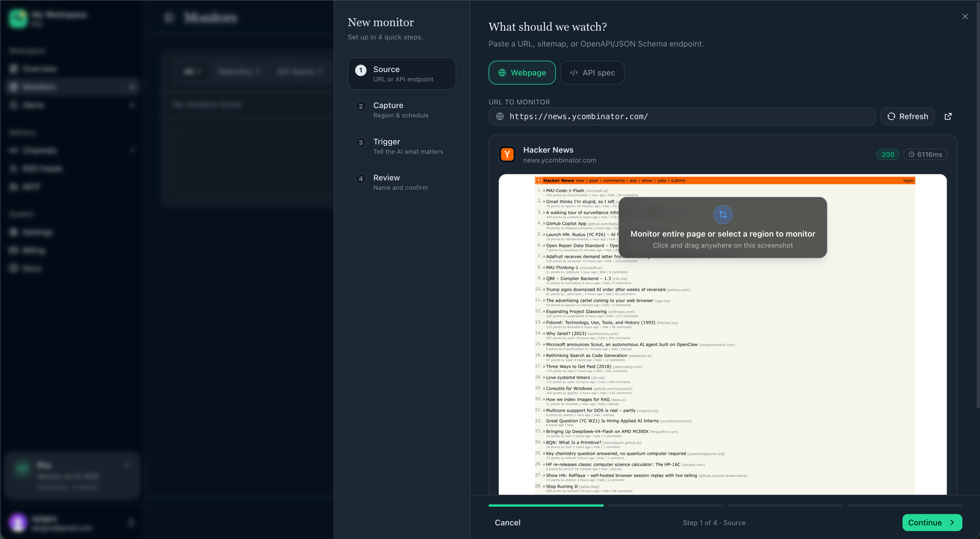This screenshot has width=980, height=539.
Task: Click the step number 3 circle
Action: pos(361,142)
